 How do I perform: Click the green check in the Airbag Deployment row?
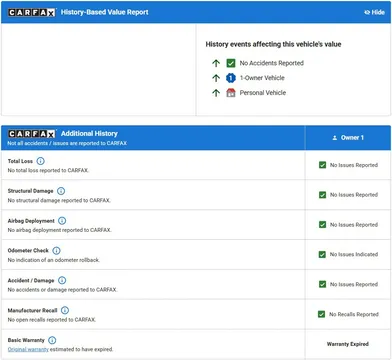point(322,225)
